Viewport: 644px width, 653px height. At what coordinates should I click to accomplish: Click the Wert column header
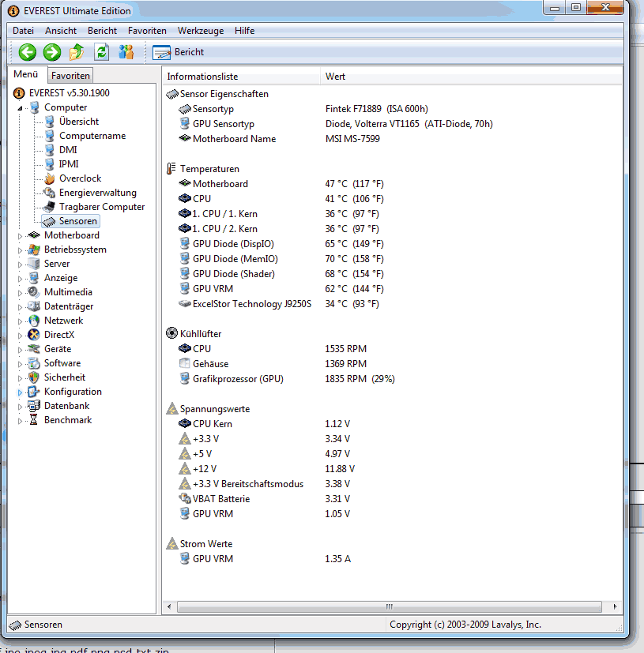click(x=471, y=77)
